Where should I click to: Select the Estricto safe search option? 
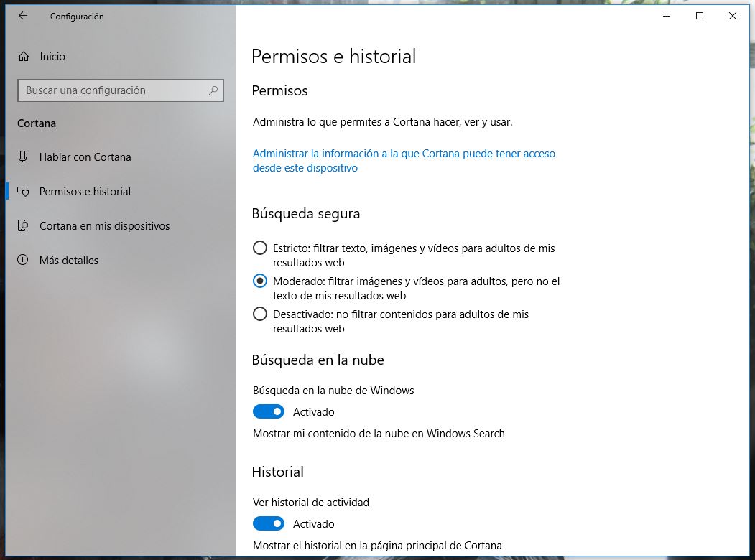coord(260,248)
